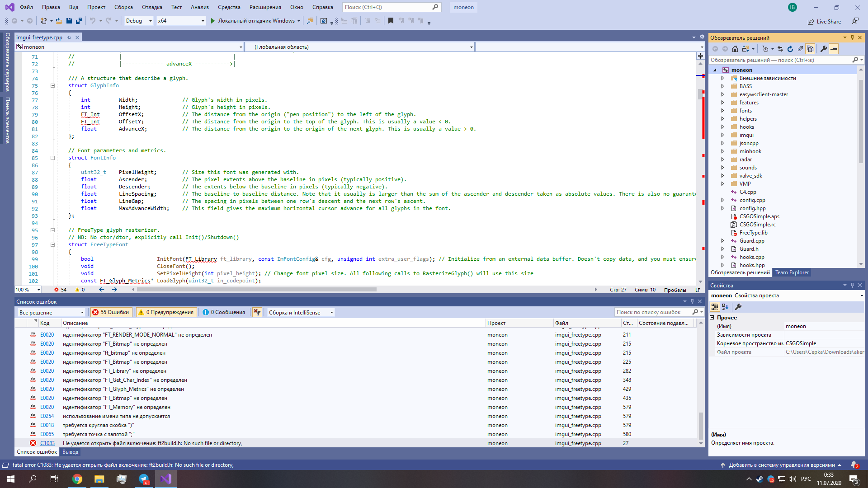
Task: Click the bookmark toolbar icon
Action: coord(391,21)
